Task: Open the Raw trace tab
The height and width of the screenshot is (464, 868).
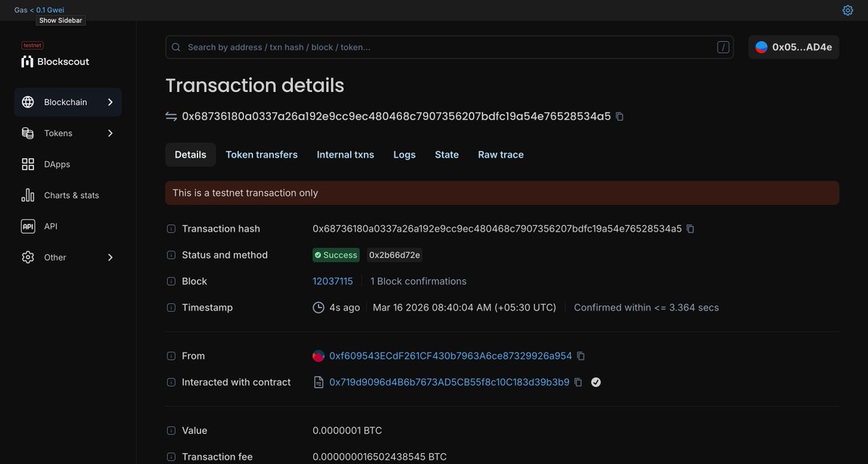Action: (x=501, y=155)
